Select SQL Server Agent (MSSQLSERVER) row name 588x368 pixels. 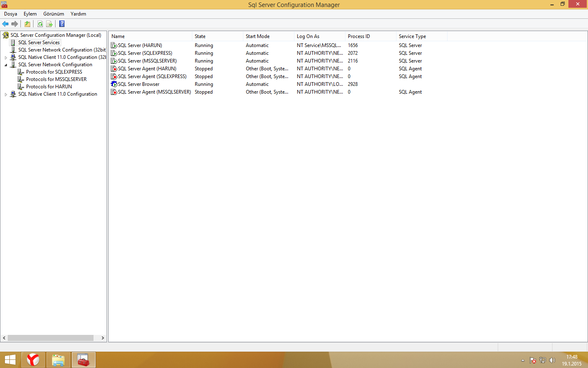[x=154, y=92]
